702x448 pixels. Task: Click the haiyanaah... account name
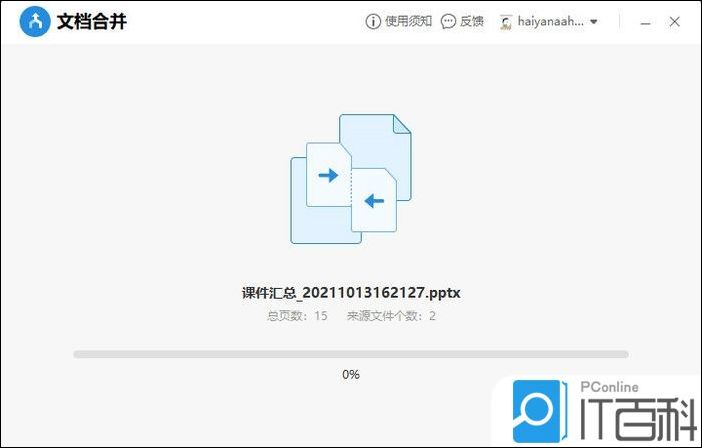(551, 21)
